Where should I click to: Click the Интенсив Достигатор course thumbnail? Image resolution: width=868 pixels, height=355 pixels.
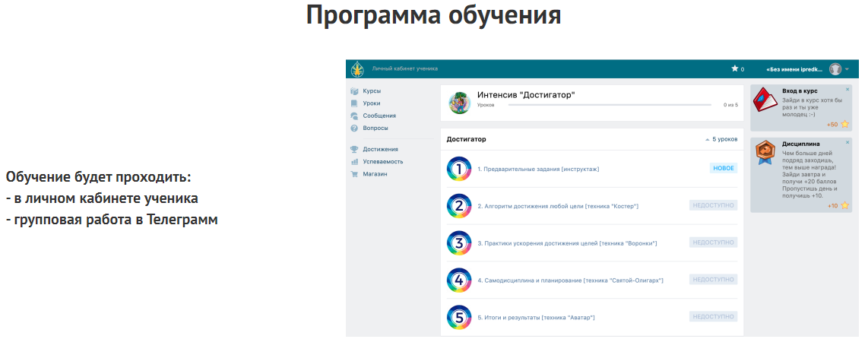(x=459, y=103)
